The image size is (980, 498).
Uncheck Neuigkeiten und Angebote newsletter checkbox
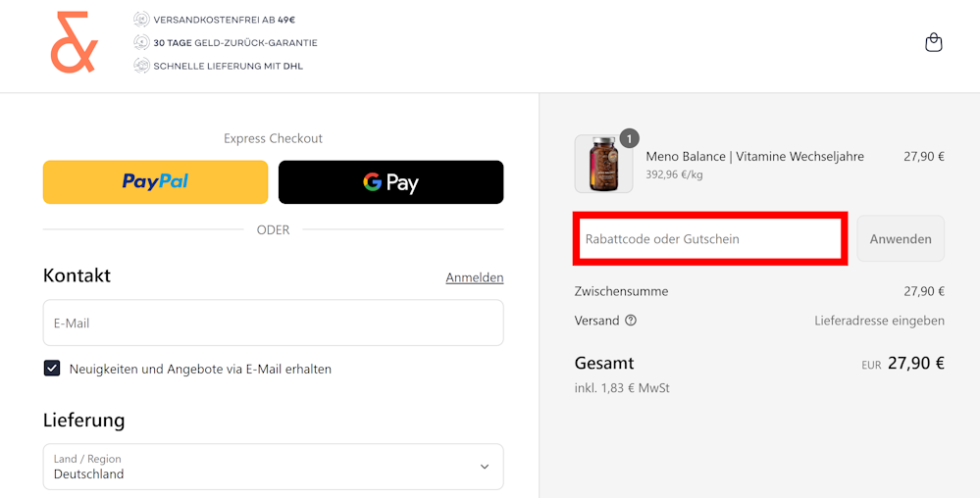52,369
